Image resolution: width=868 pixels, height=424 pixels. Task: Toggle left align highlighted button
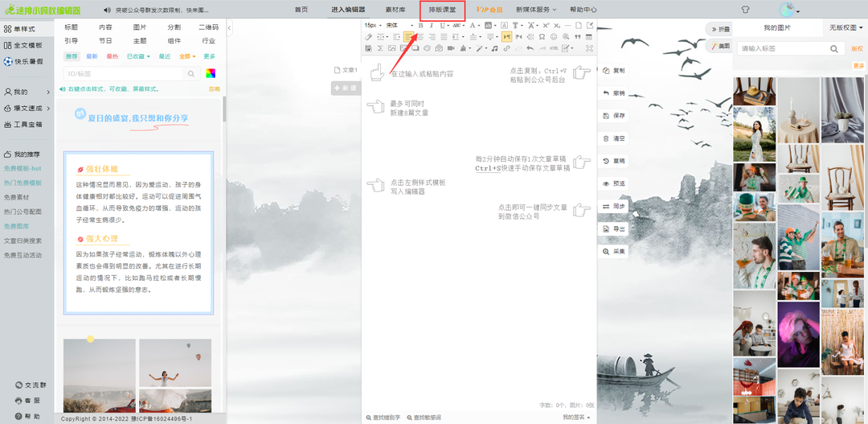[408, 36]
